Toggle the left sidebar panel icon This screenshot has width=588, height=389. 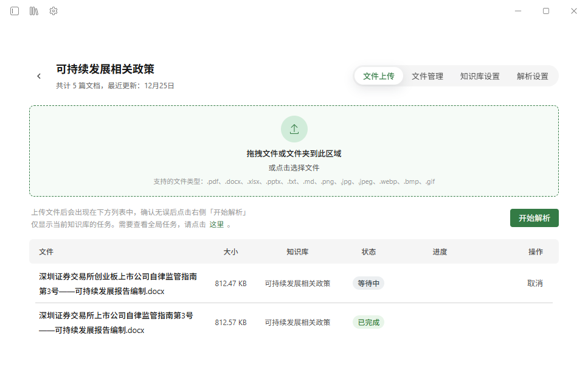pos(14,10)
